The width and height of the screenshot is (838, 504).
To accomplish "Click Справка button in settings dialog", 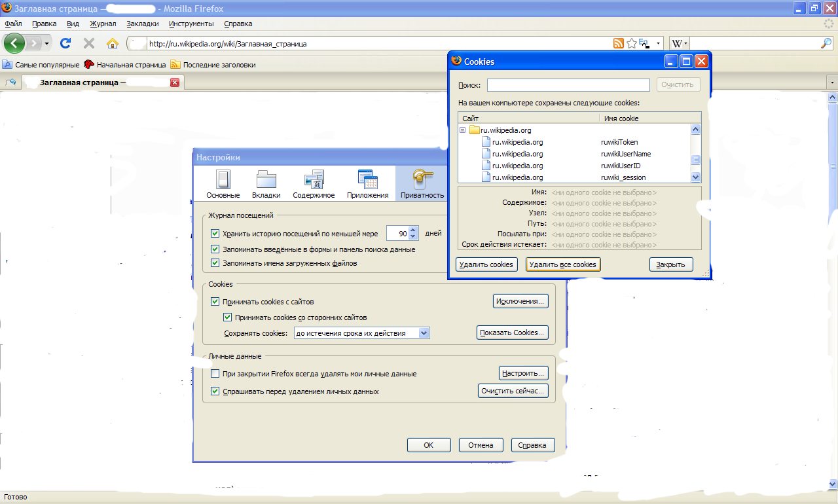I will pyautogui.click(x=533, y=445).
